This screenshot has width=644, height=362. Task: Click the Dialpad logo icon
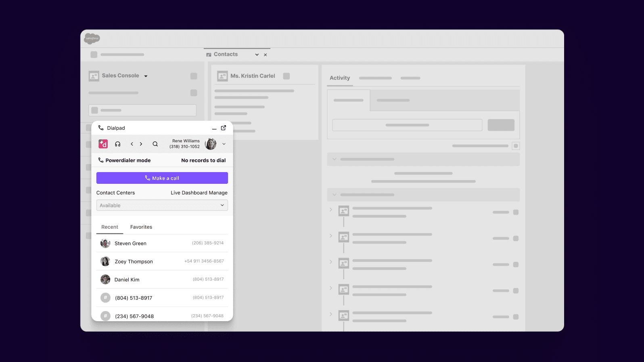point(103,144)
